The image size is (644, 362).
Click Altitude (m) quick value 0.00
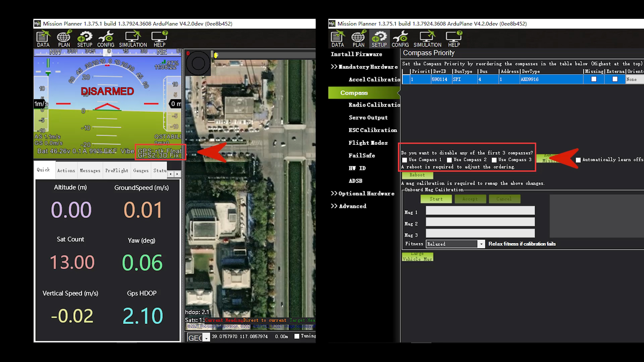pyautogui.click(x=71, y=210)
